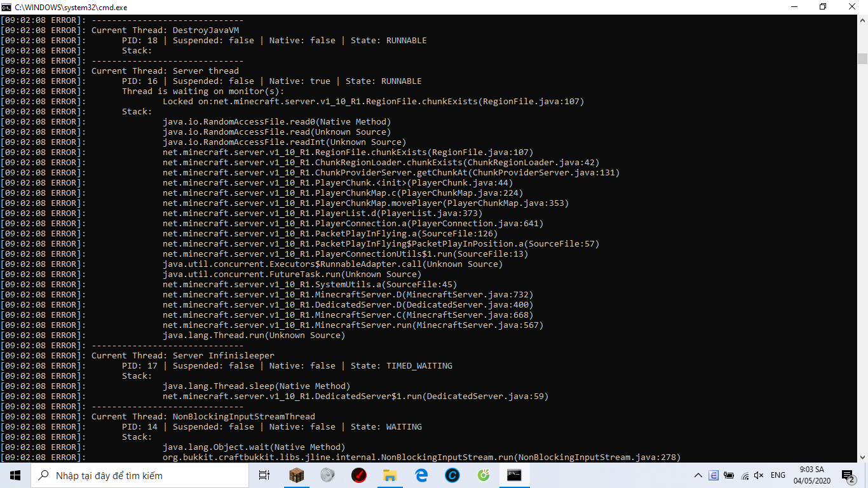Open the Minecraft crafting table taskbar icon
The image size is (868, 488).
(297, 475)
